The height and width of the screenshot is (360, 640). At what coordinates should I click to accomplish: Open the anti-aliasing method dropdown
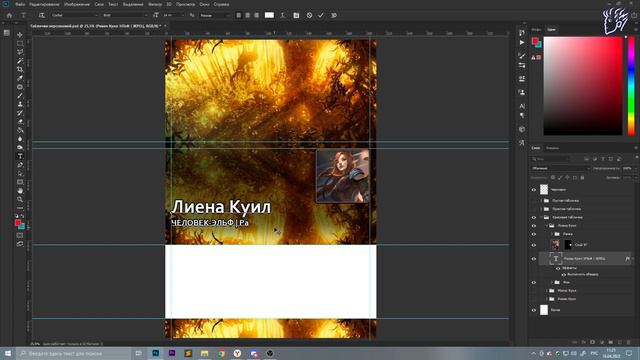coord(215,15)
